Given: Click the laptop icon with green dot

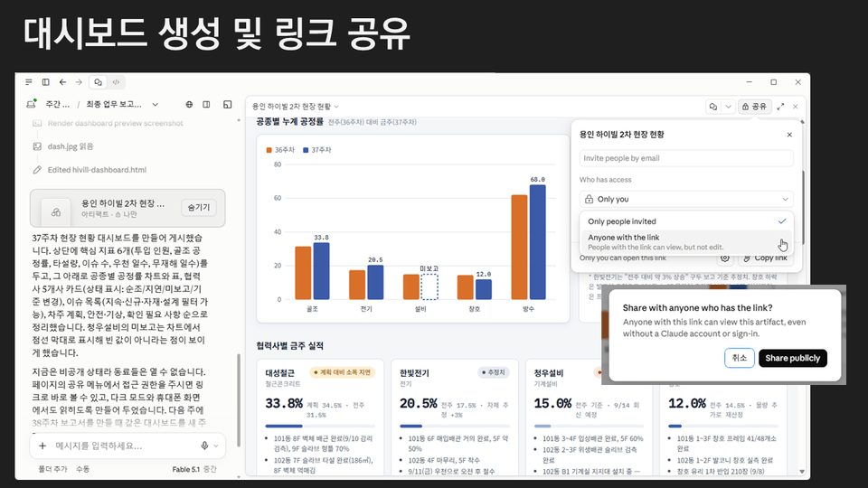Looking at the screenshot, I should (x=32, y=103).
